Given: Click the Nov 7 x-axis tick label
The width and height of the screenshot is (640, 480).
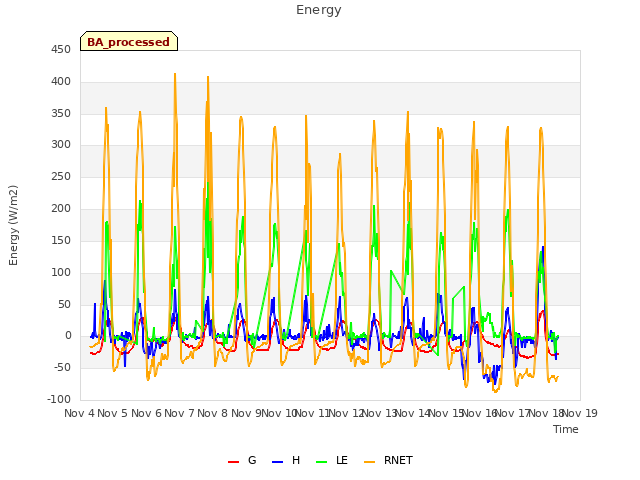Looking at the screenshot, I should (x=179, y=413).
